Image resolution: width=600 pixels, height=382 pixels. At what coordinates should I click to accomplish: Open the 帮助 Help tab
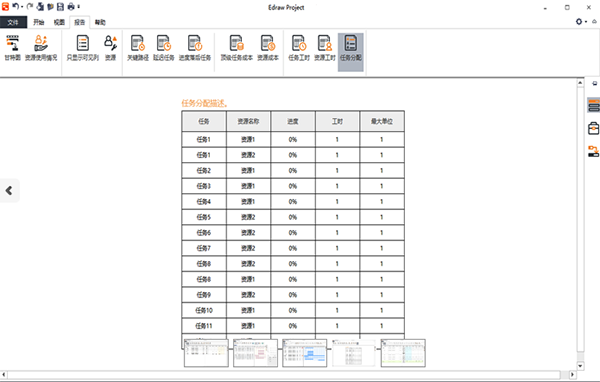tap(100, 22)
